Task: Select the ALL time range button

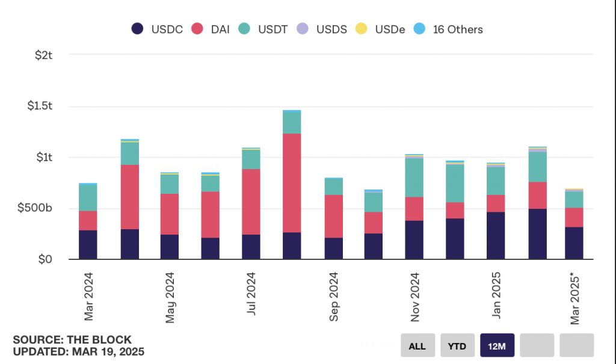Action: (417, 345)
